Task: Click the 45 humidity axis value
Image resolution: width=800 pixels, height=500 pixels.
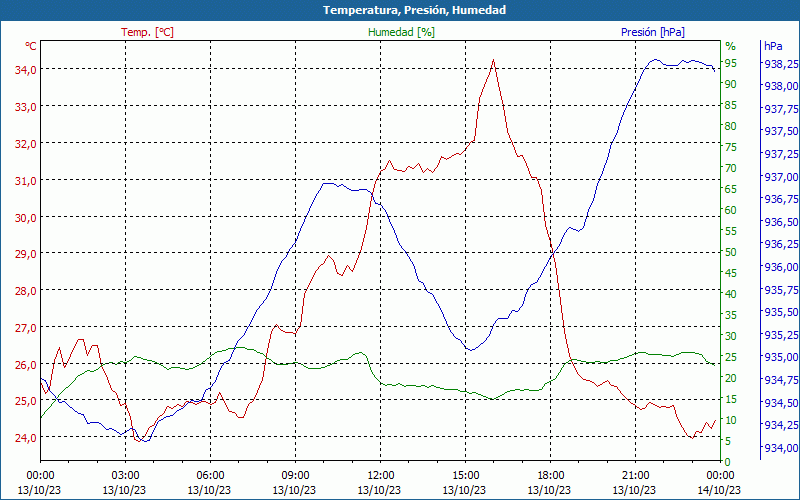Action: click(x=731, y=273)
